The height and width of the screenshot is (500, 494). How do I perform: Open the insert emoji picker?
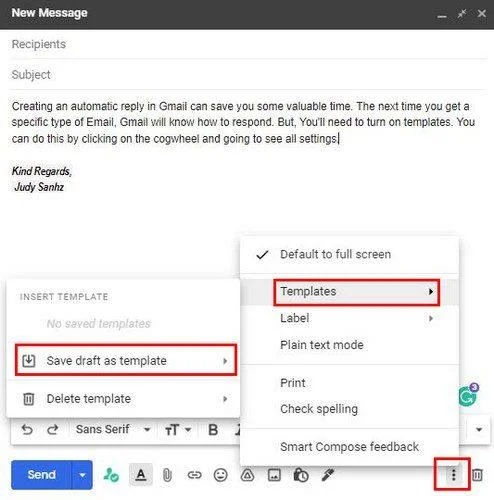click(221, 475)
